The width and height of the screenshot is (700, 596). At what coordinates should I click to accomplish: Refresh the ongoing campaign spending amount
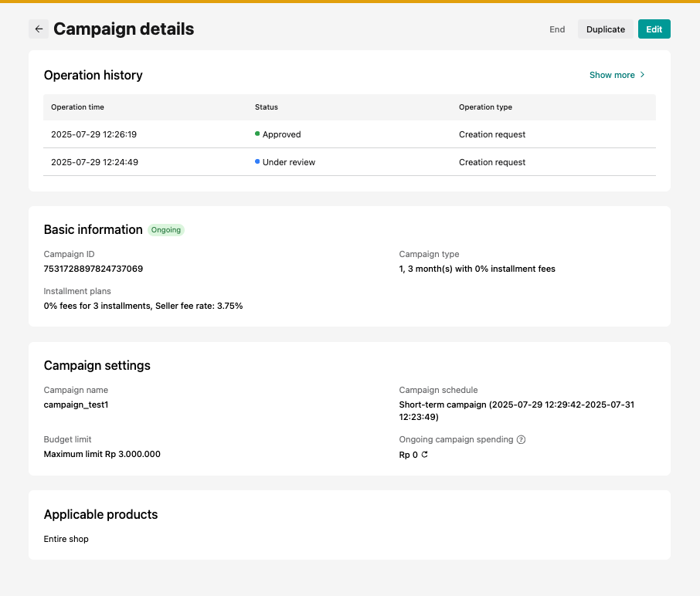424,455
